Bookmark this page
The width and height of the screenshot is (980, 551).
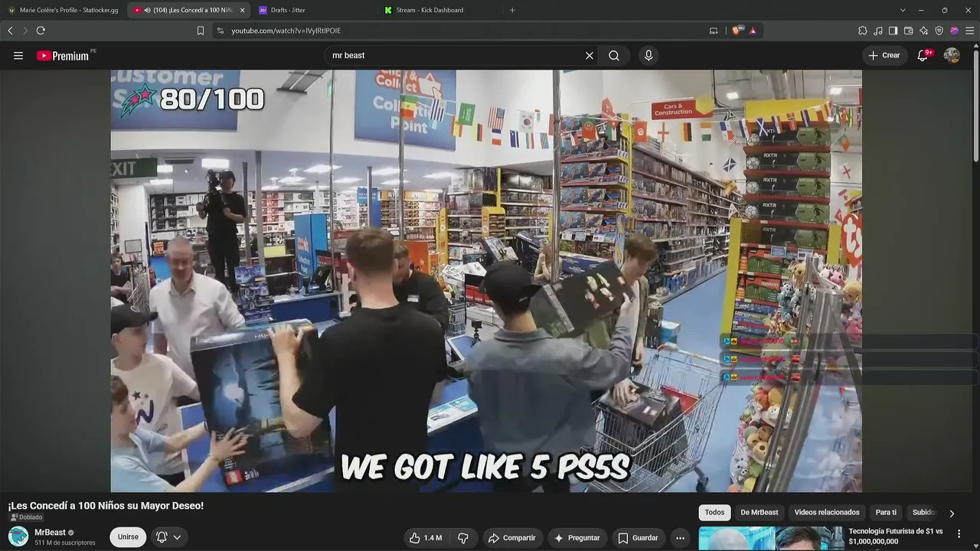point(201,31)
